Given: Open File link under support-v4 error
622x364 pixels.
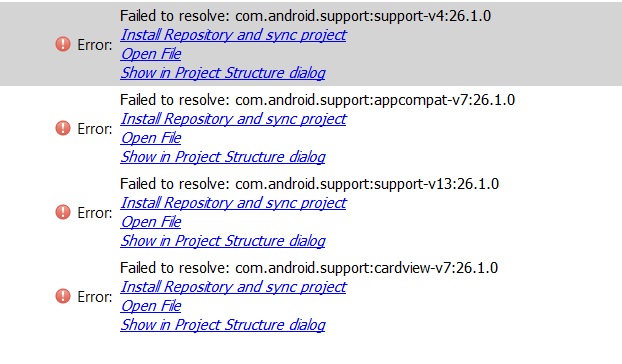Looking at the screenshot, I should 151,54.
